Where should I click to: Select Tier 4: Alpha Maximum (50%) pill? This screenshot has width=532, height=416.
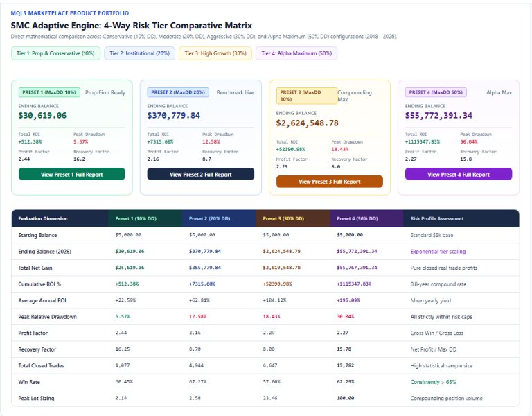[296, 53]
